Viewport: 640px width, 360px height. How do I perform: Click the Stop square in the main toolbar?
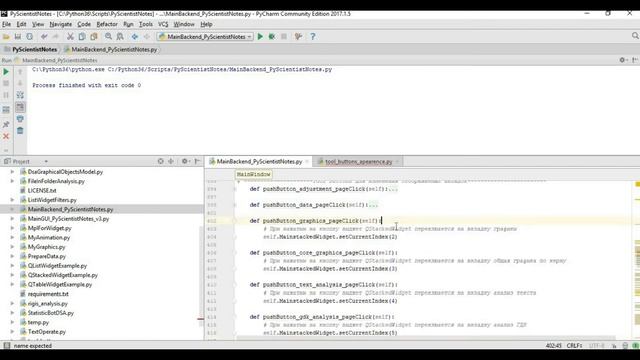coord(284,37)
